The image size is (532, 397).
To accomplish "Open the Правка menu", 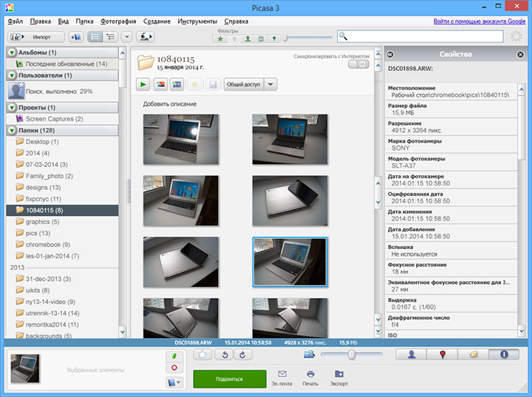I will [41, 21].
